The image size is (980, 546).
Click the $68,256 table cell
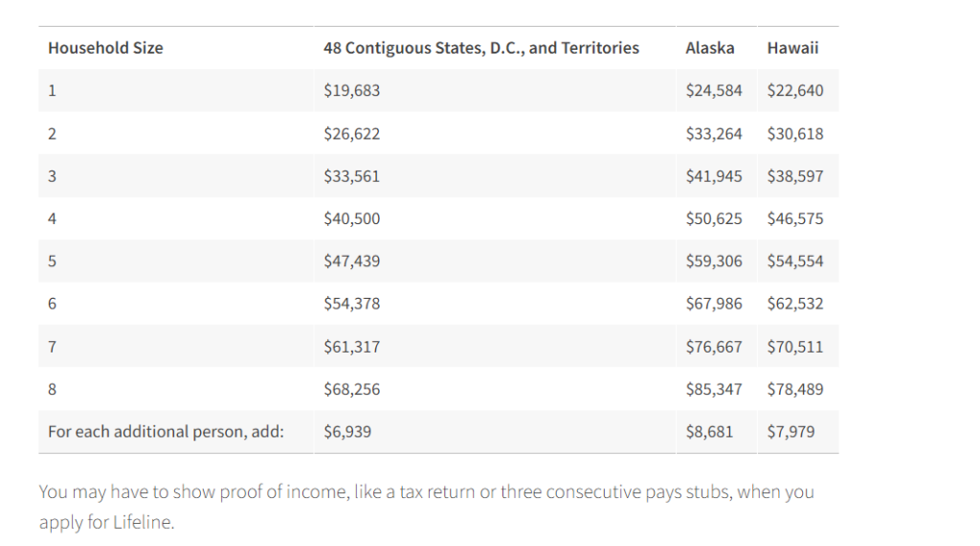(351, 389)
